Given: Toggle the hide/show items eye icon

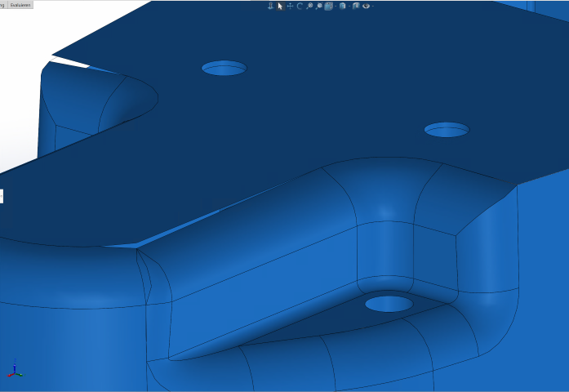Looking at the screenshot, I should [x=367, y=6].
